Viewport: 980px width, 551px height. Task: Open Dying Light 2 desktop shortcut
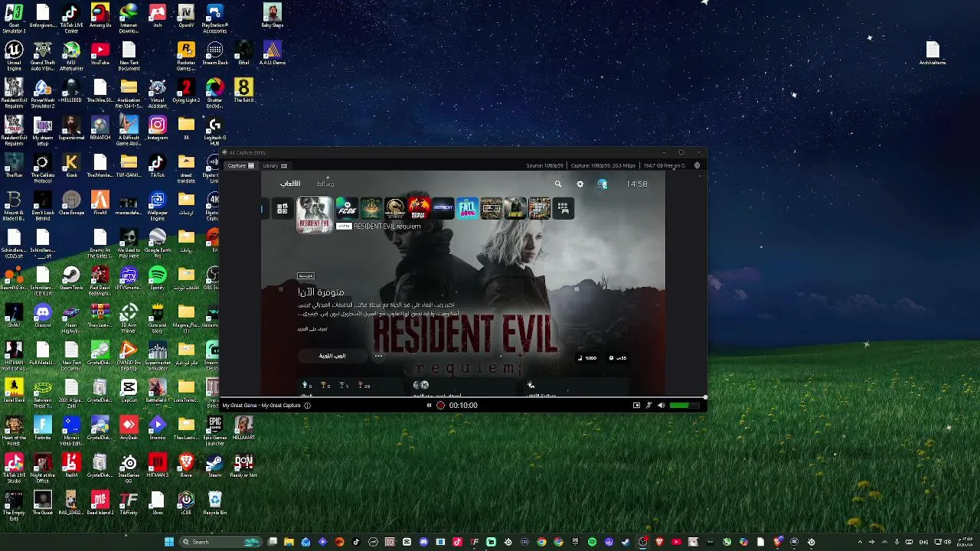point(186,91)
